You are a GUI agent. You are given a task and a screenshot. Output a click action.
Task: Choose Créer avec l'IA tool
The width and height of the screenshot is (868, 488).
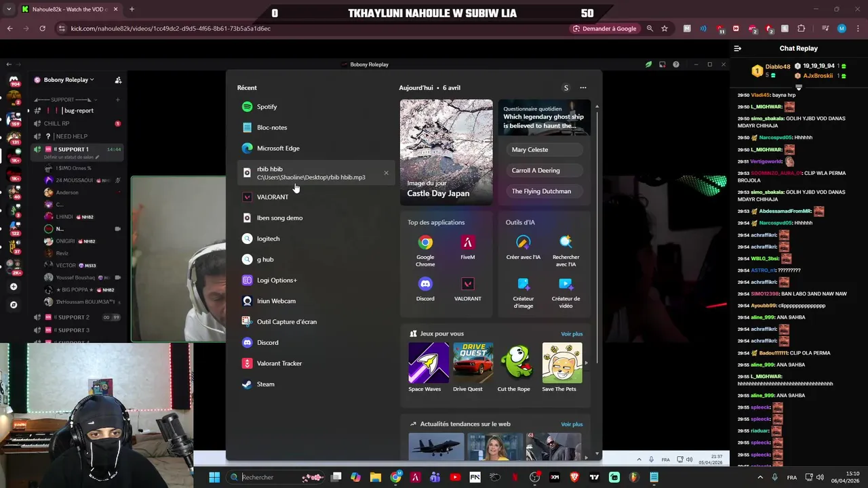point(523,248)
